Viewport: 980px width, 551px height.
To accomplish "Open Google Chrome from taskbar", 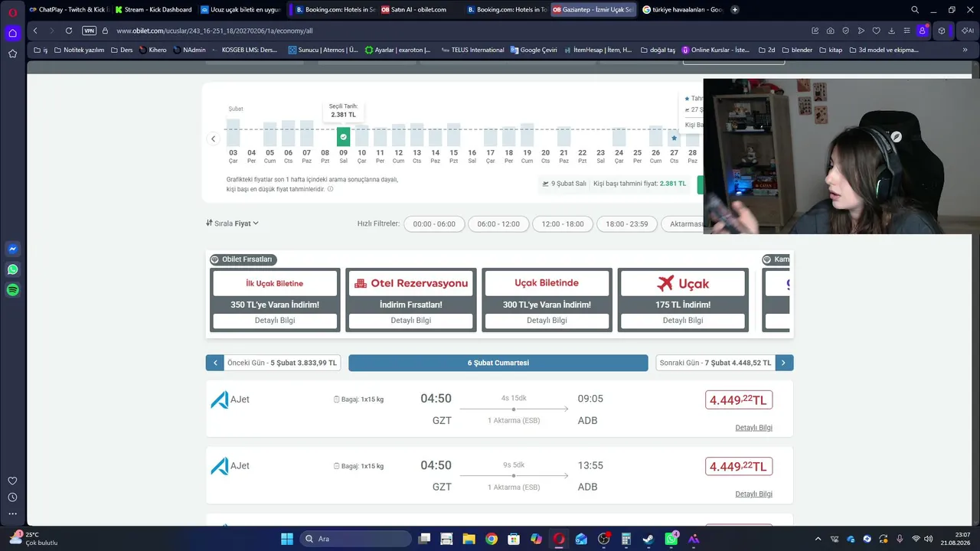I will point(492,539).
